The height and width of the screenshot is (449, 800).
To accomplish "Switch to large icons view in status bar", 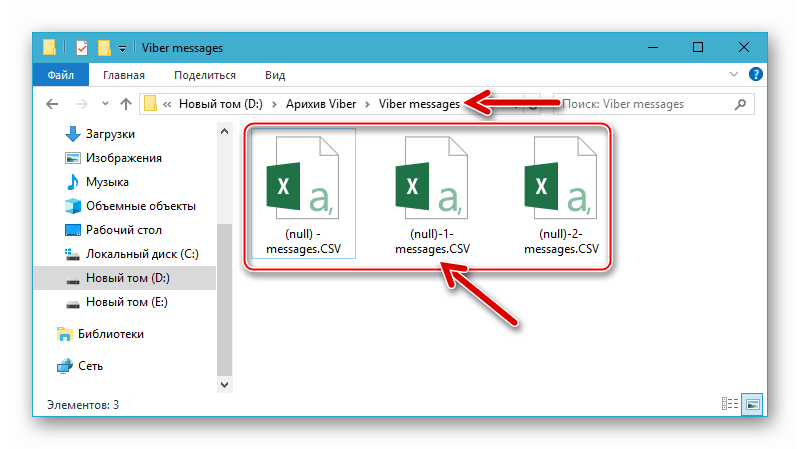I will [x=752, y=404].
